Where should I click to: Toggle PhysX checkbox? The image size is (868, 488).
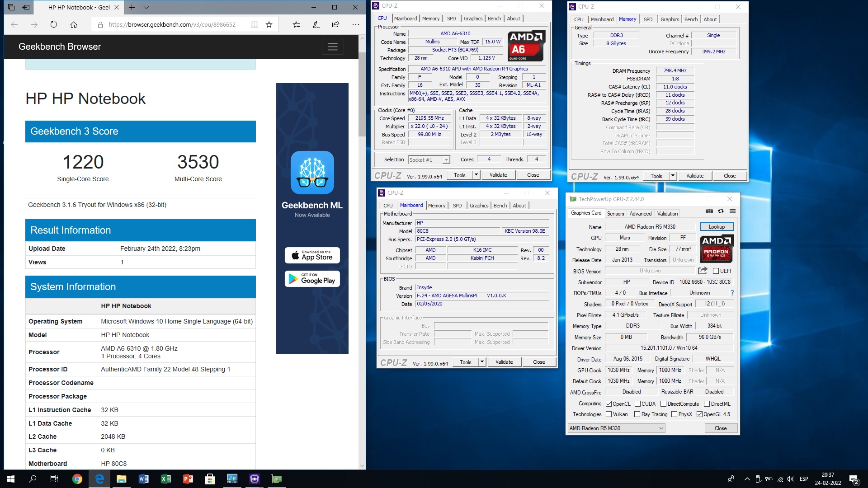click(674, 414)
